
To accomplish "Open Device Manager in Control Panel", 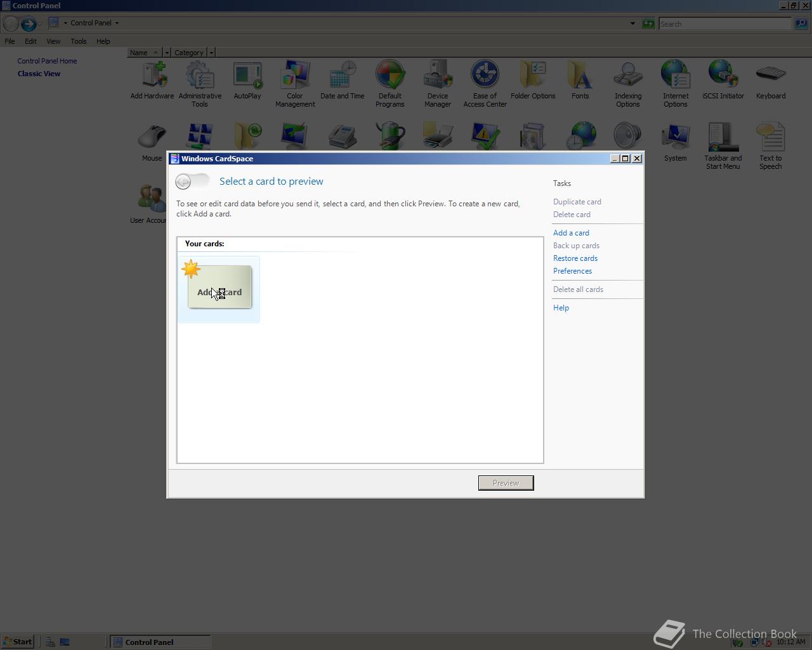I will (x=438, y=84).
